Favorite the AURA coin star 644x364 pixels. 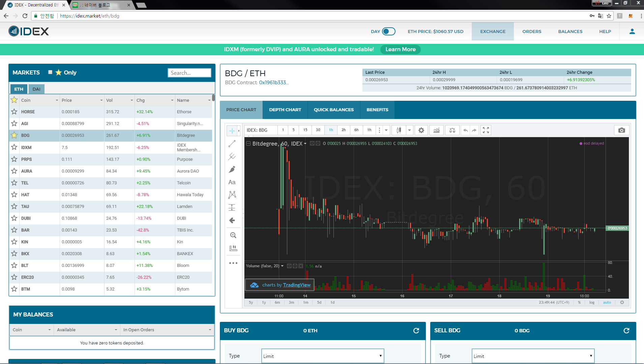click(x=14, y=171)
